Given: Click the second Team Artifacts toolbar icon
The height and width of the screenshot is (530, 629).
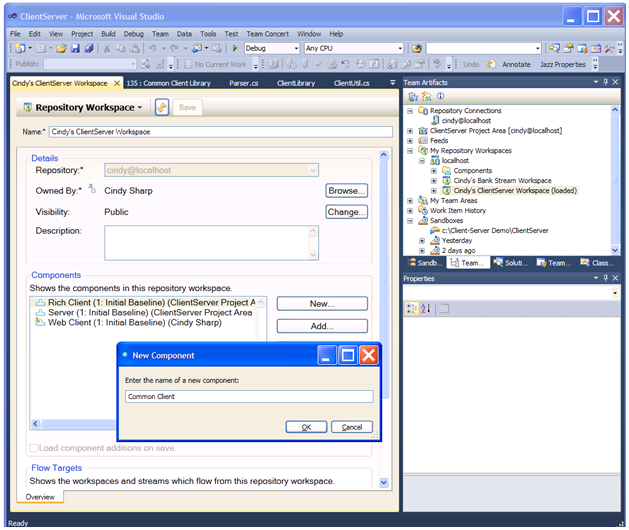Looking at the screenshot, I should [426, 96].
